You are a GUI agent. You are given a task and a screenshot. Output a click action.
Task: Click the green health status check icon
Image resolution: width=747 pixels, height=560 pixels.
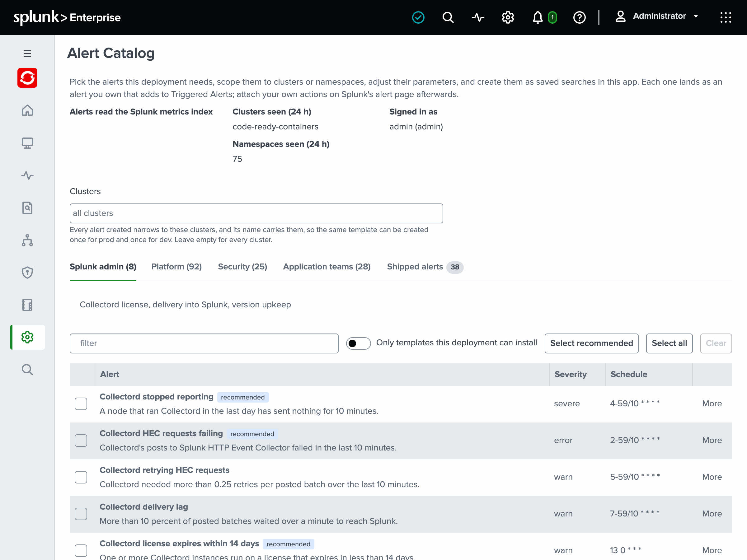(418, 17)
